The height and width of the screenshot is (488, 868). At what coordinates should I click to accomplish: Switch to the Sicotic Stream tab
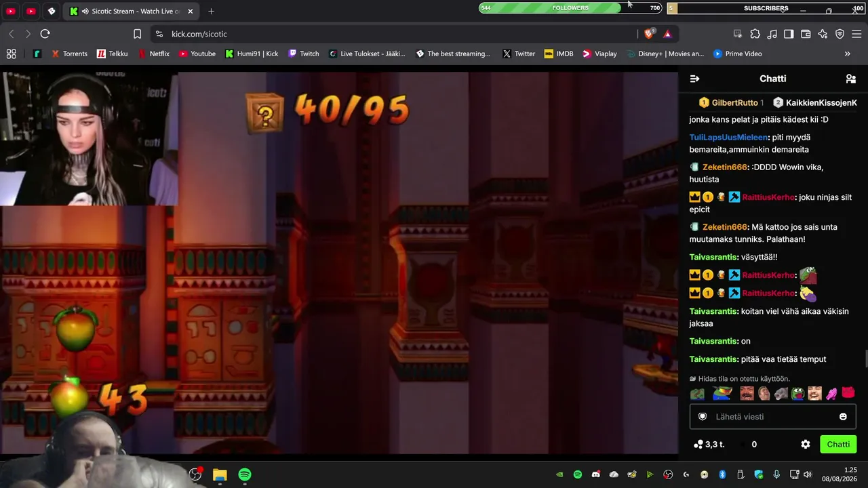click(132, 12)
